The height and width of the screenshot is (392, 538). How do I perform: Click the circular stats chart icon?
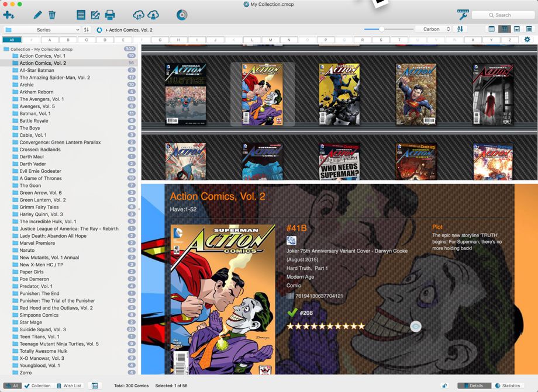click(x=182, y=15)
